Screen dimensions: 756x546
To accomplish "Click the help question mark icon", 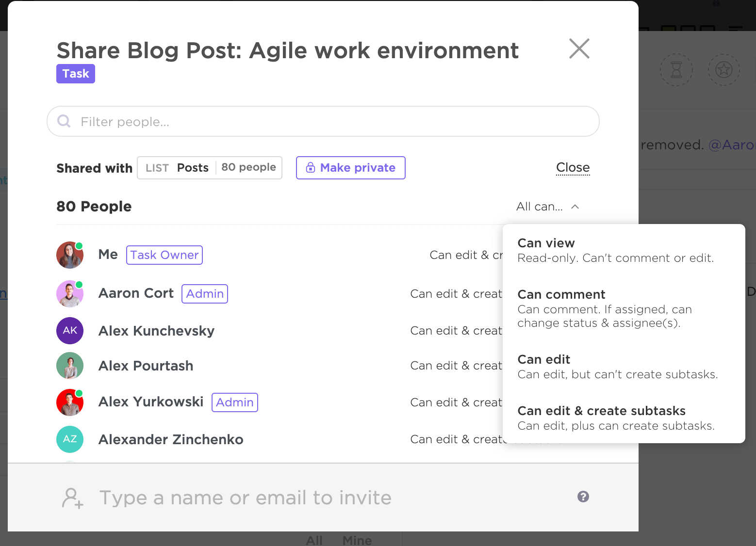I will tap(583, 497).
